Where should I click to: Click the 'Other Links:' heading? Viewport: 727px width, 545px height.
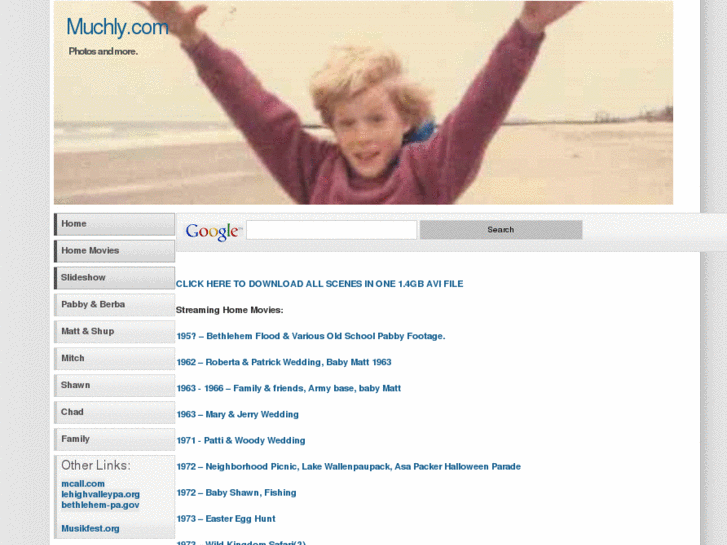(96, 465)
